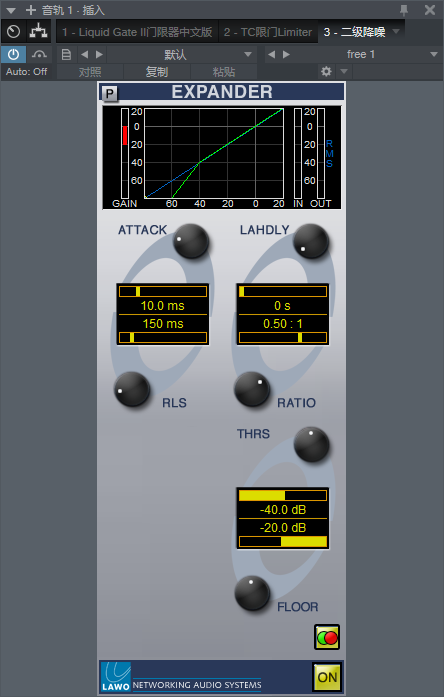Expand the arrow next to gear icon
The width and height of the screenshot is (444, 697).
pos(344,71)
